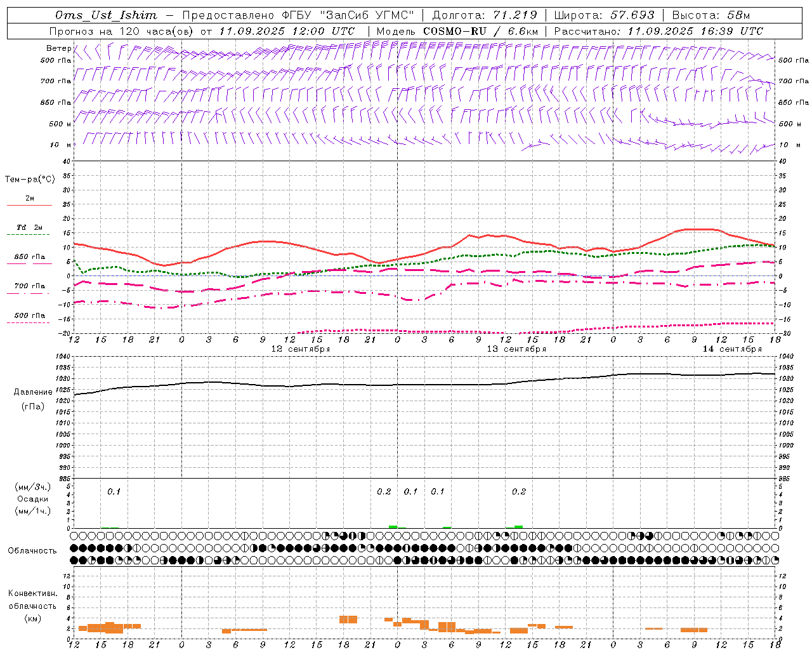Click the Ветер wind panel label
812x650 pixels.
[58, 48]
